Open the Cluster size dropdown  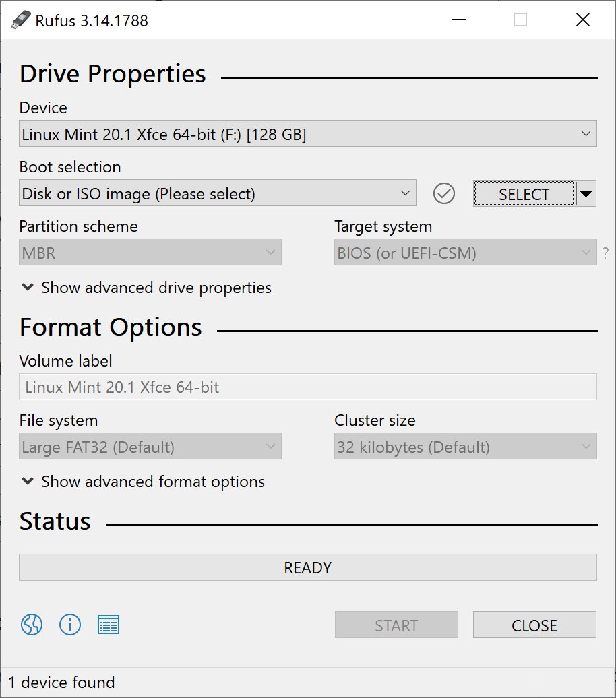(x=465, y=447)
